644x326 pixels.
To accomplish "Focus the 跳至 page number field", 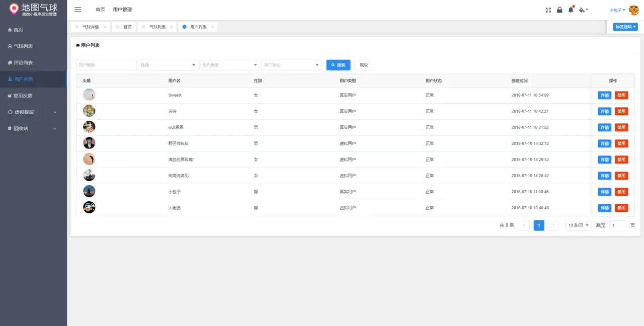I will pyautogui.click(x=618, y=225).
